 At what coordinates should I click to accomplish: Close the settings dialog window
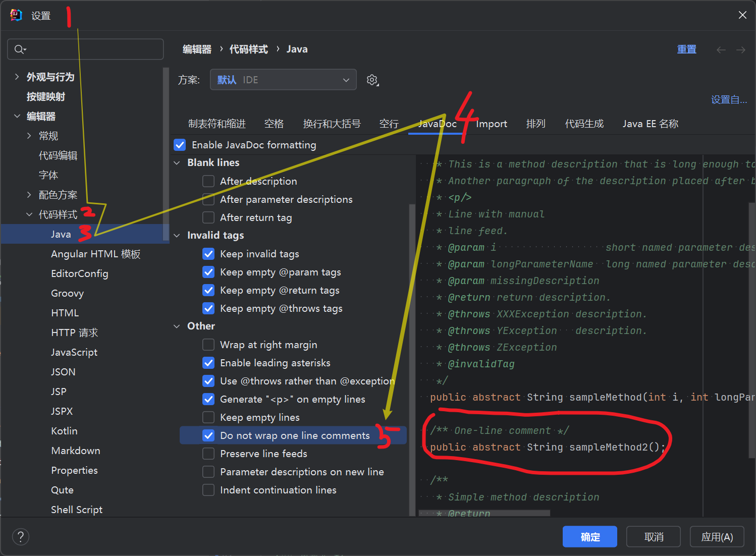click(x=742, y=15)
